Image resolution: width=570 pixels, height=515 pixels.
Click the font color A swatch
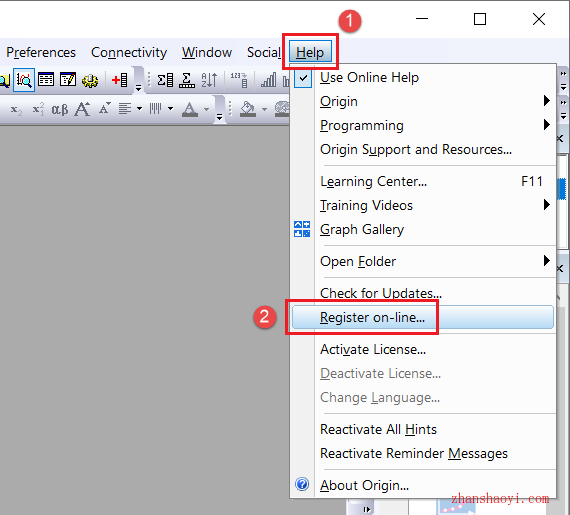click(x=190, y=109)
